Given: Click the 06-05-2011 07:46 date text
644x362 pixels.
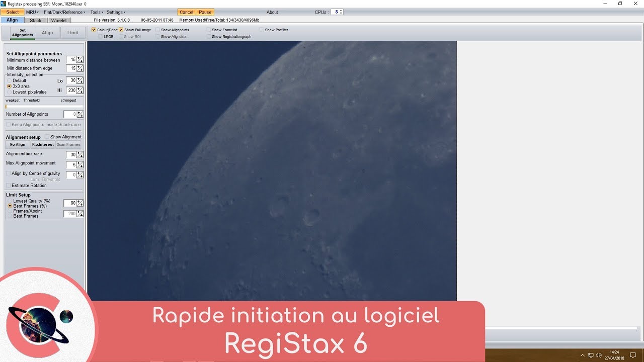Looking at the screenshot, I should tap(157, 20).
